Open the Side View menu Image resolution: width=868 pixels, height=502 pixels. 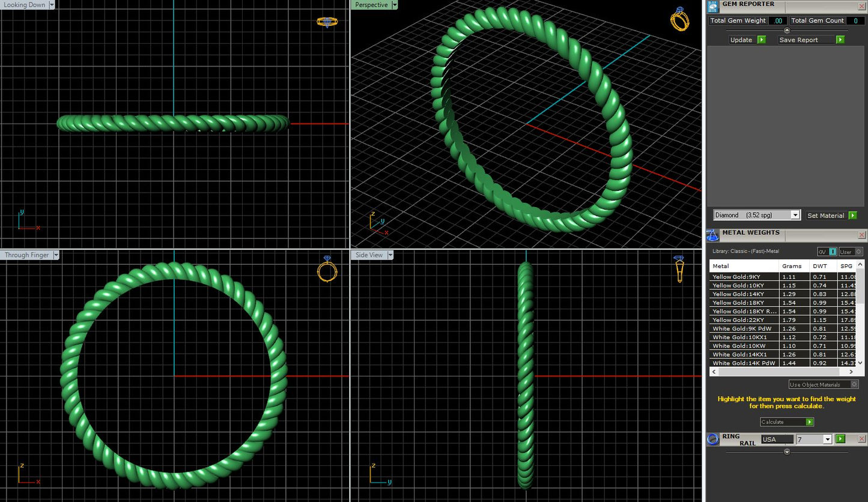pyautogui.click(x=389, y=255)
